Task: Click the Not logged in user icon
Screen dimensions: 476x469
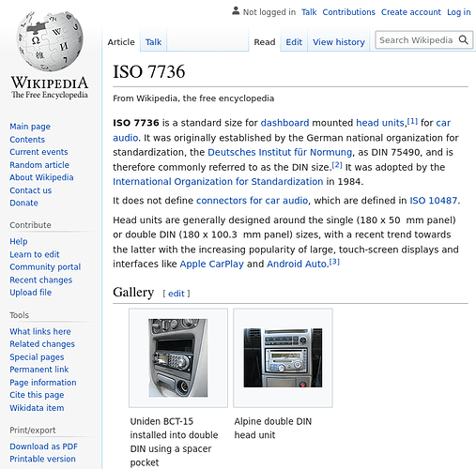Action: coord(236,11)
